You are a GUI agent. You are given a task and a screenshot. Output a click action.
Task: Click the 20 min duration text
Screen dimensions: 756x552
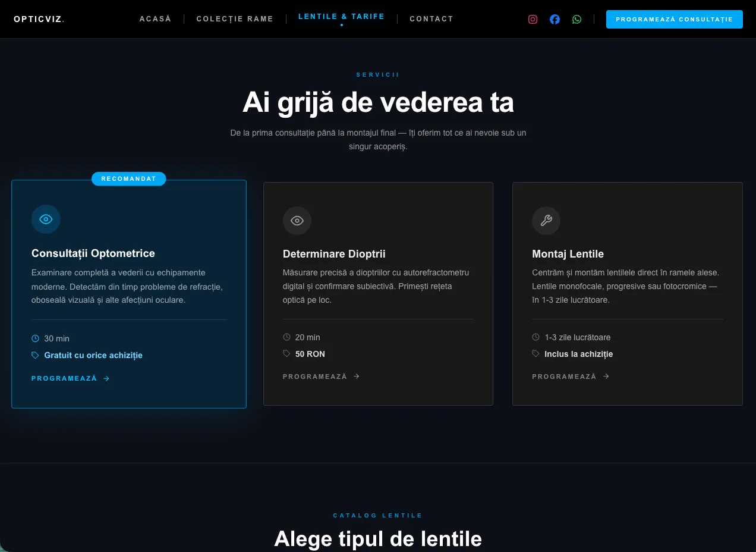click(308, 337)
